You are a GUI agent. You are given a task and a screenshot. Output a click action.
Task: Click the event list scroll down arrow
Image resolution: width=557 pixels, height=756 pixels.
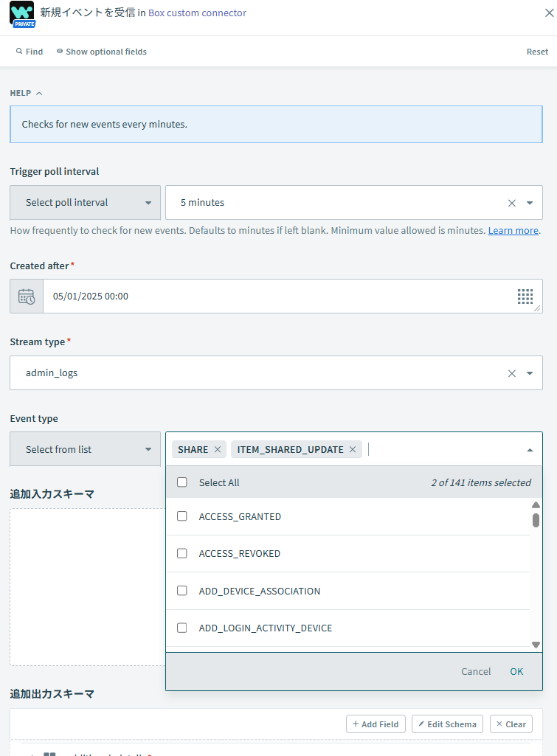(536, 645)
